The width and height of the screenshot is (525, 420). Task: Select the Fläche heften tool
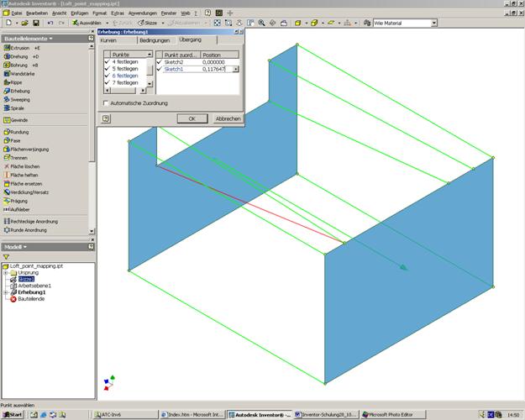coord(21,176)
